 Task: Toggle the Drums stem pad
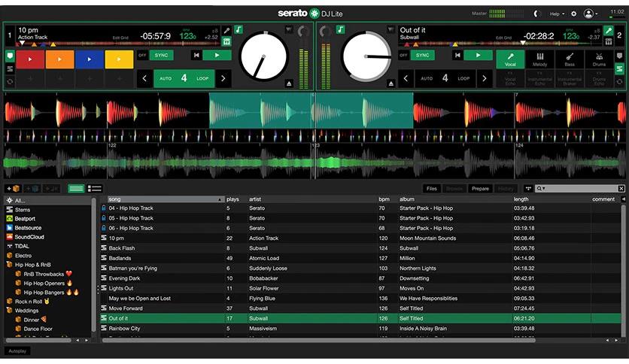coord(600,59)
